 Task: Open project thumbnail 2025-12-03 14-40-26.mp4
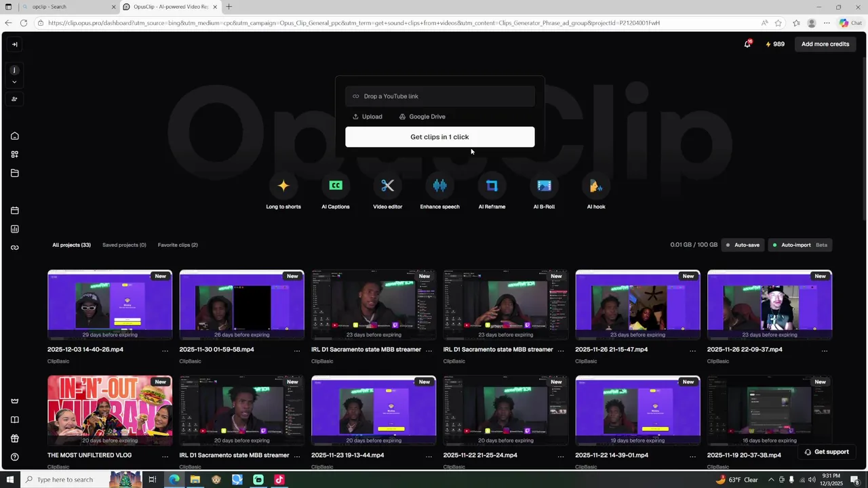click(110, 304)
